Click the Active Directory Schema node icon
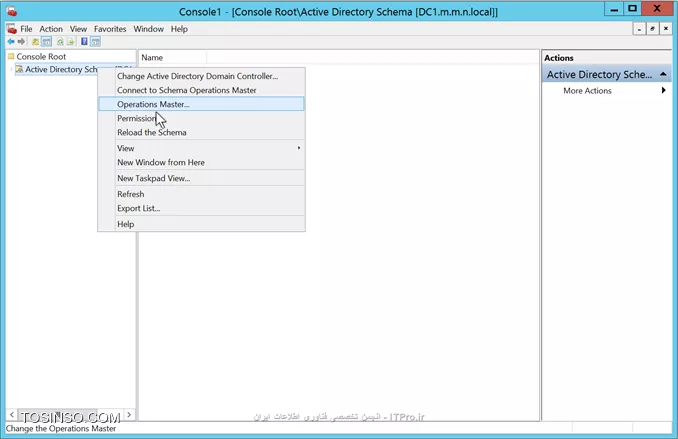Viewport: 678px width, 439px height. tap(19, 69)
